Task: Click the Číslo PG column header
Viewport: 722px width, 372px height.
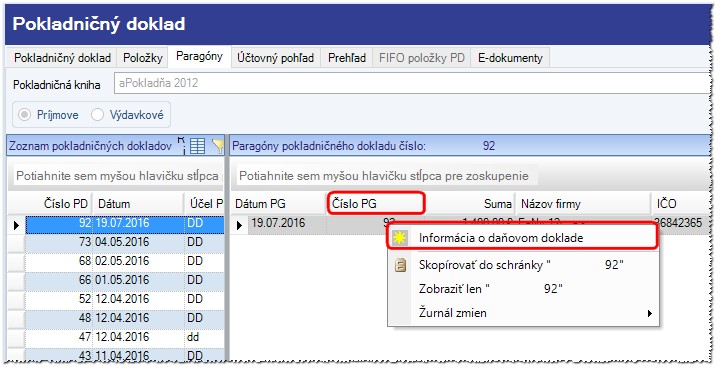Action: point(375,203)
